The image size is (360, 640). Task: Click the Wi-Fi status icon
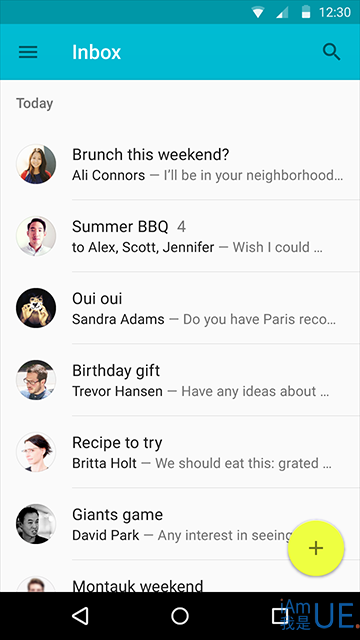point(258,12)
